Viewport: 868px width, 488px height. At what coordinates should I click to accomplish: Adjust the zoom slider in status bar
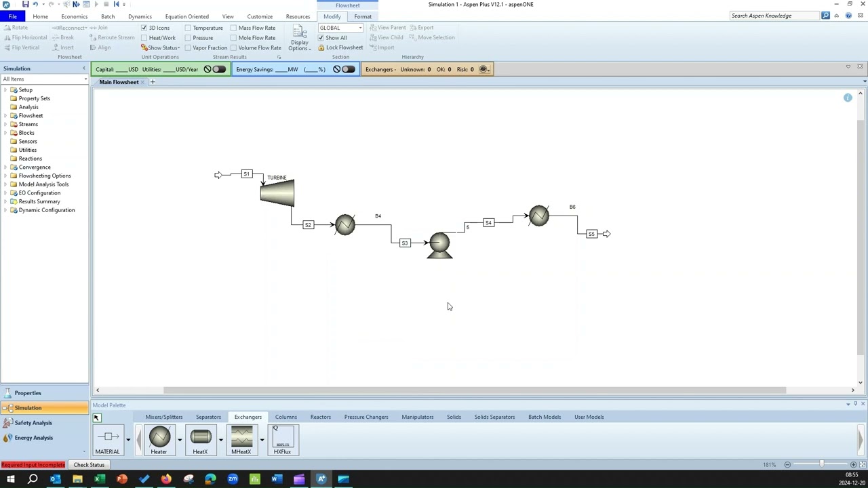tap(821, 465)
